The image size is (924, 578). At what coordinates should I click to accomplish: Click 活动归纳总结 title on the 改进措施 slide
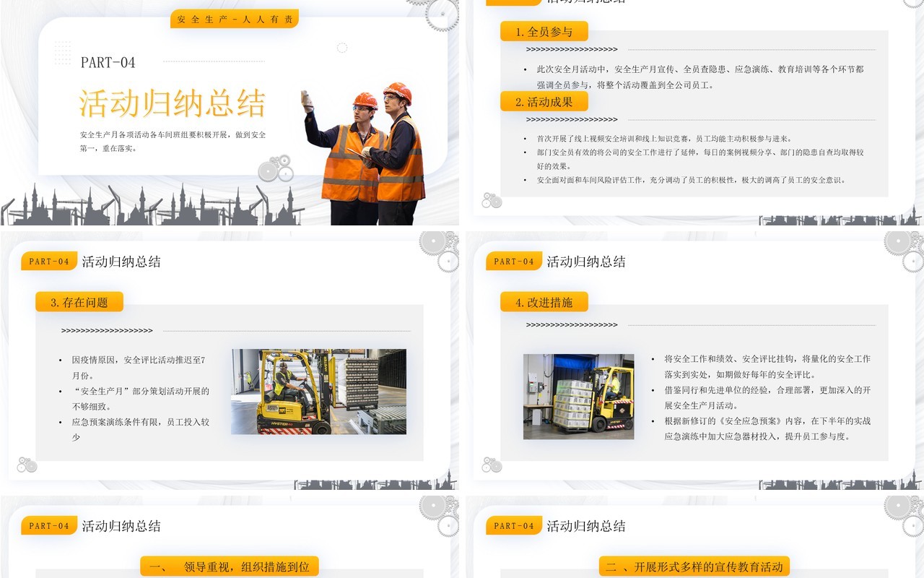(x=586, y=262)
